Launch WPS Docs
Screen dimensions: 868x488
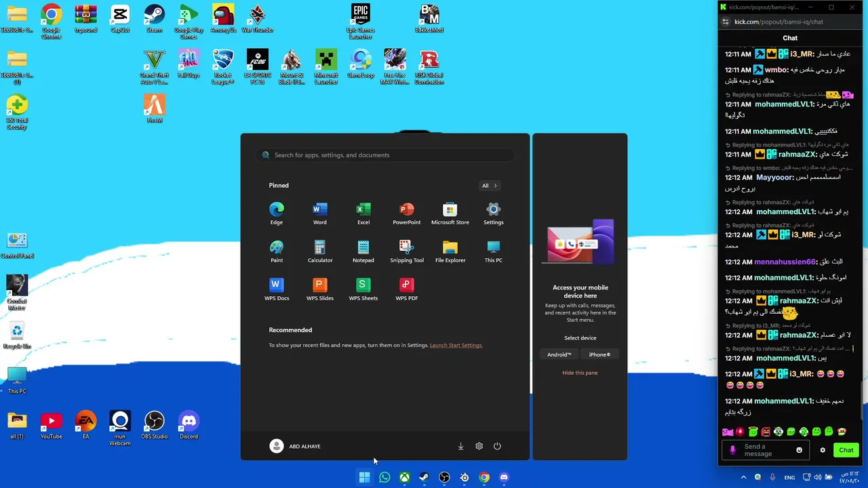pos(276,289)
